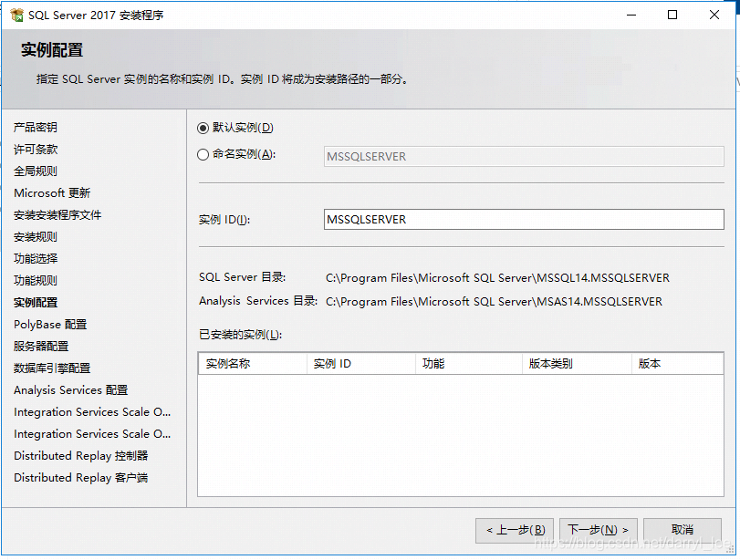The image size is (740, 560).
Task: Select Analysis Services 配置 step in sidebar
Action: pos(71,390)
